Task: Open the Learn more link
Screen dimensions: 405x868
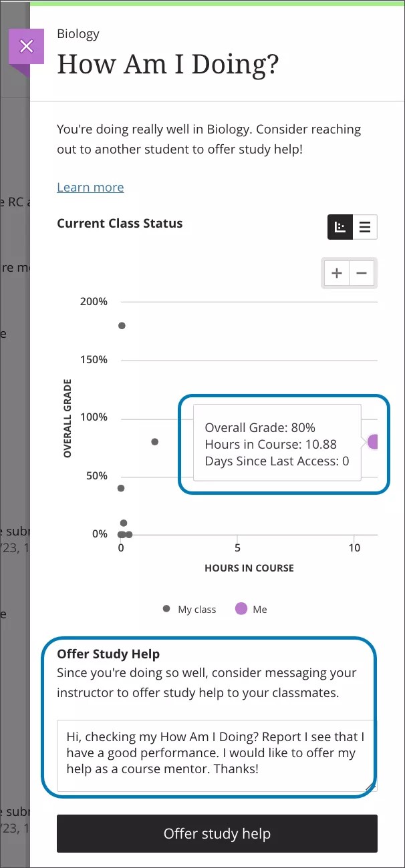Action: tap(90, 187)
